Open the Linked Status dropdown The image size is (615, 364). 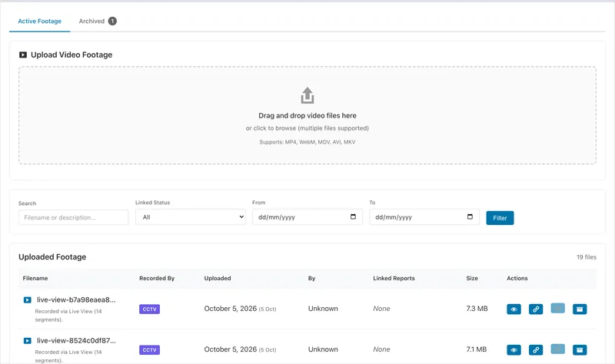[190, 217]
